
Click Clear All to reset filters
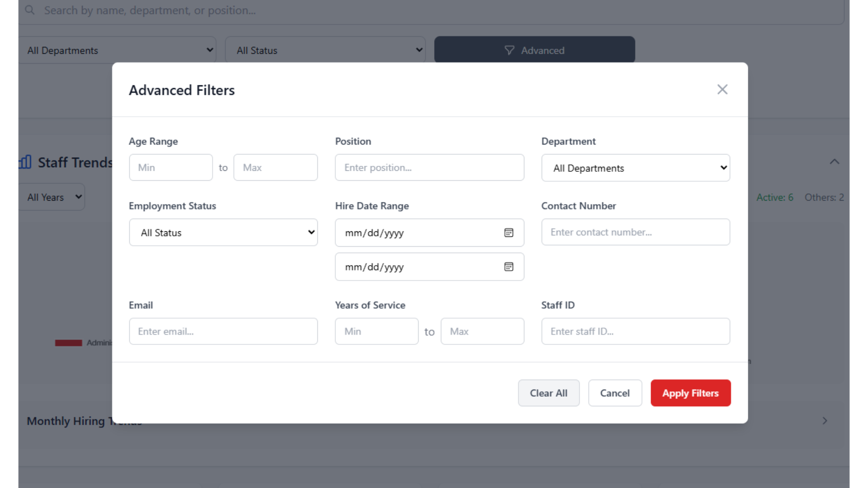coord(548,393)
